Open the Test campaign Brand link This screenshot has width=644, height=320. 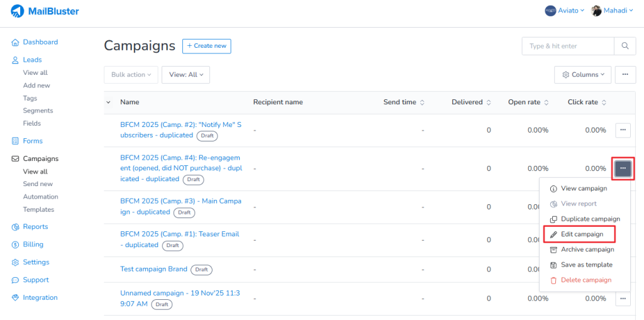coord(153,269)
